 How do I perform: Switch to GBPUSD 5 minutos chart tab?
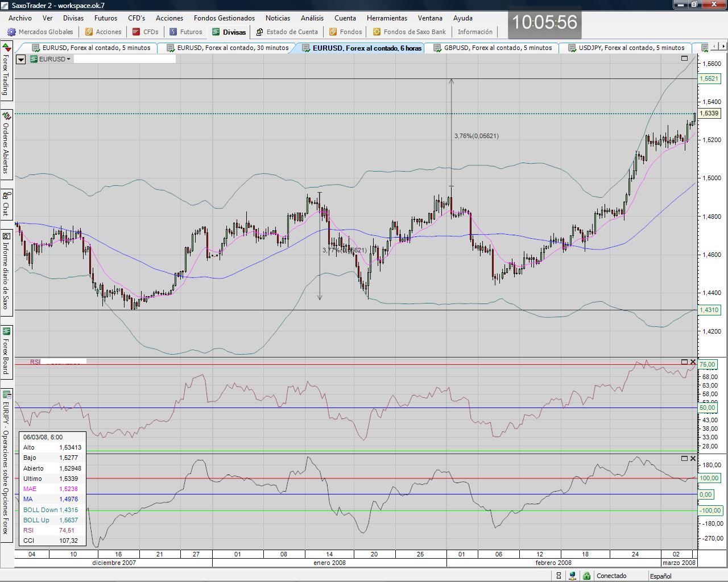coord(497,48)
